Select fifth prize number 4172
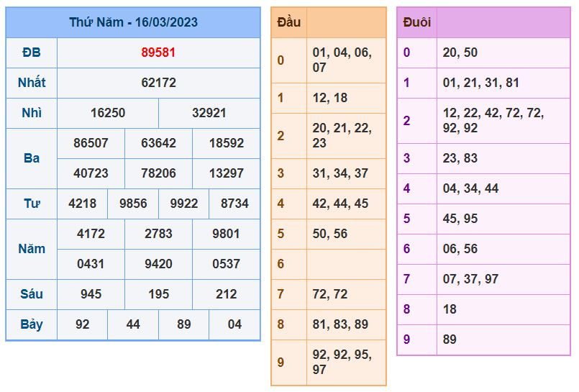This screenshot has height=392, width=579. [91, 234]
